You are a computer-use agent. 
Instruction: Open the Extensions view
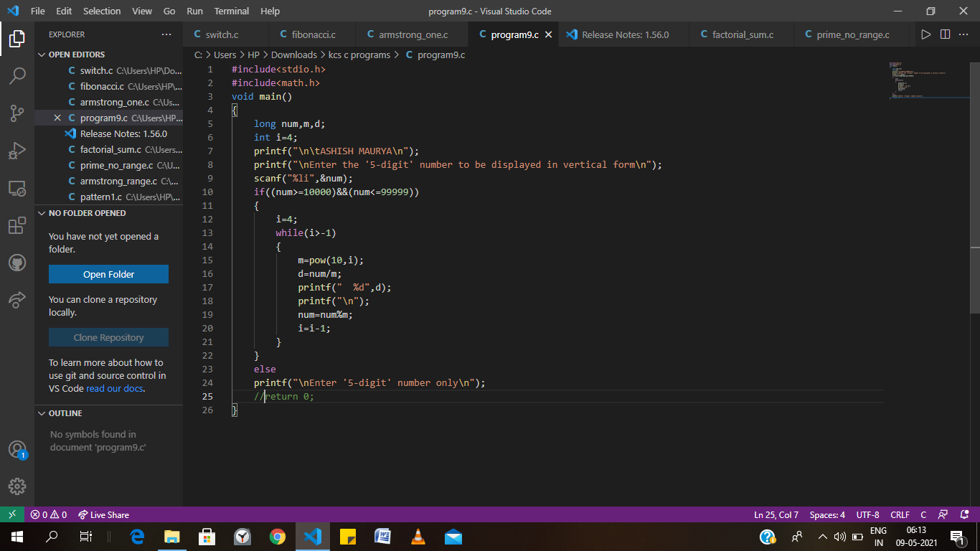tap(17, 225)
